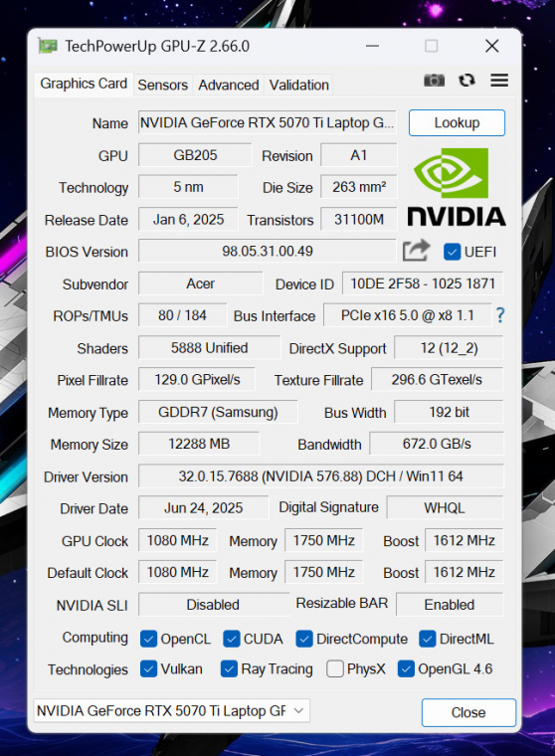The height and width of the screenshot is (756, 555).
Task: Click the Transistors value 31100M
Action: (x=358, y=220)
